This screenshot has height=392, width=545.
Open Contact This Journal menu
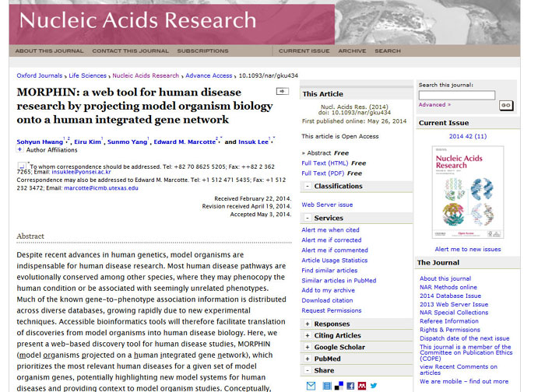(130, 51)
